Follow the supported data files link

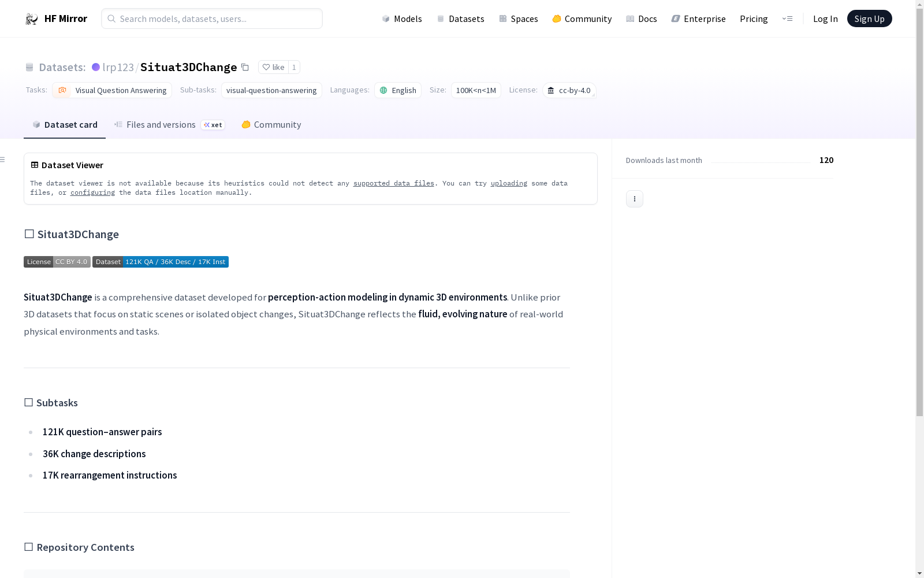(394, 183)
